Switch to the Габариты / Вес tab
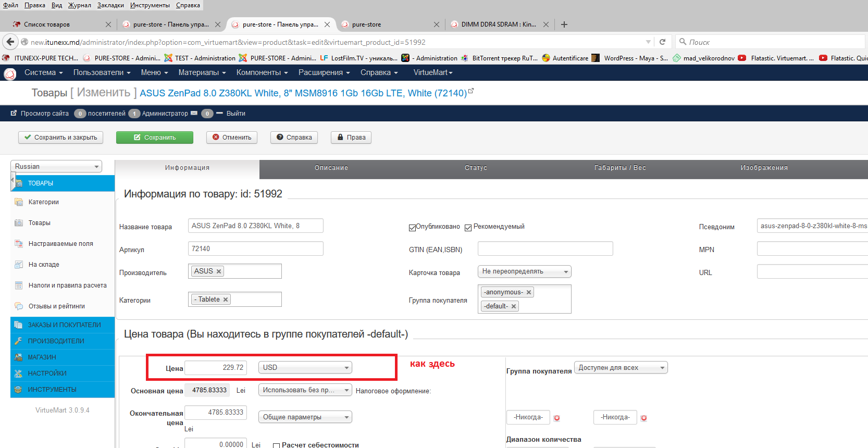This screenshot has height=448, width=868. (620, 168)
